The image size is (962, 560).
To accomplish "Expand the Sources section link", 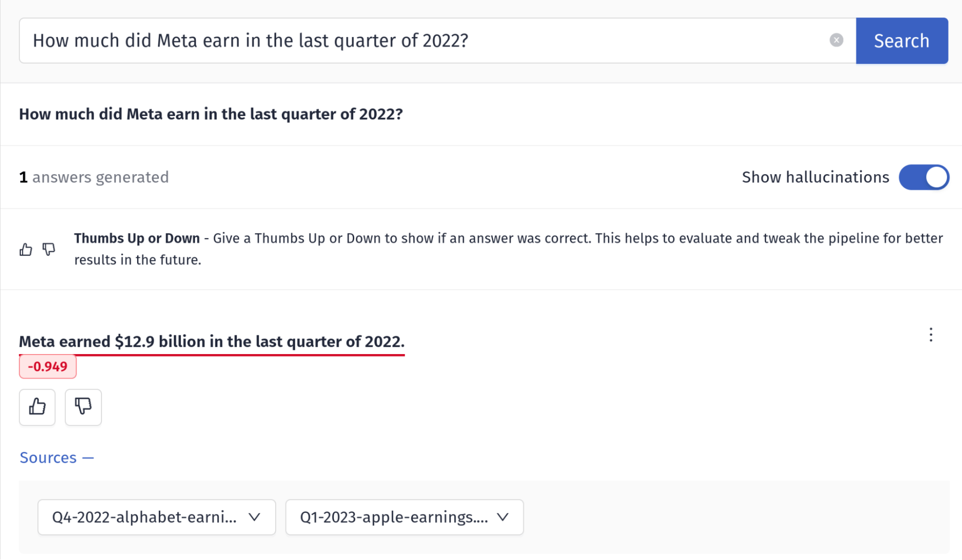I will coord(57,458).
